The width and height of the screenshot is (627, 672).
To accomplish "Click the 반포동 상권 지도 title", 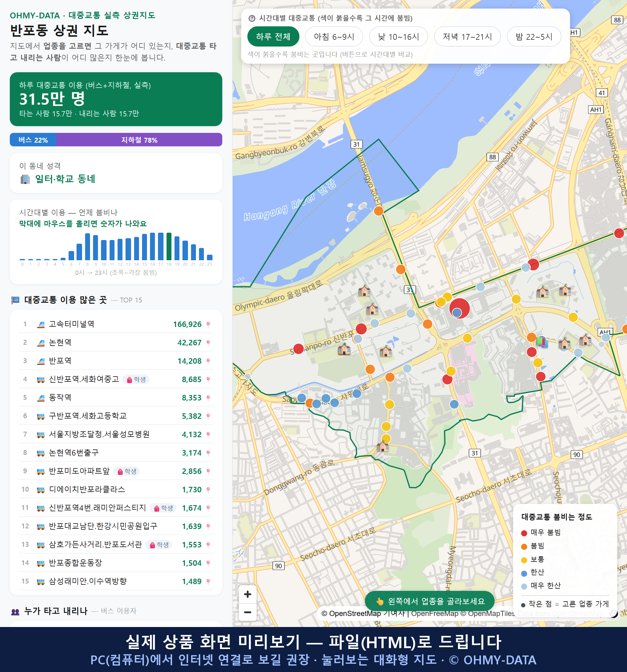I will [x=59, y=30].
